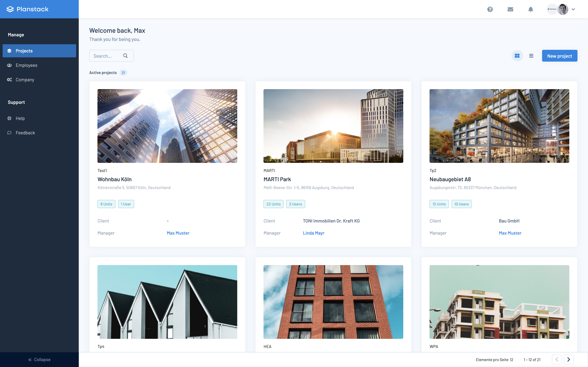
Task: Open the Company menu item
Action: pyautogui.click(x=25, y=80)
